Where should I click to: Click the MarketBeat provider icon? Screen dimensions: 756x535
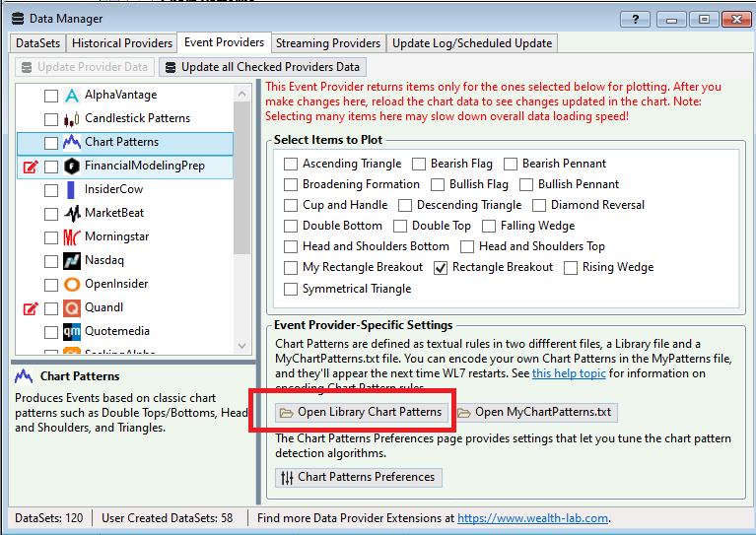[x=72, y=214]
